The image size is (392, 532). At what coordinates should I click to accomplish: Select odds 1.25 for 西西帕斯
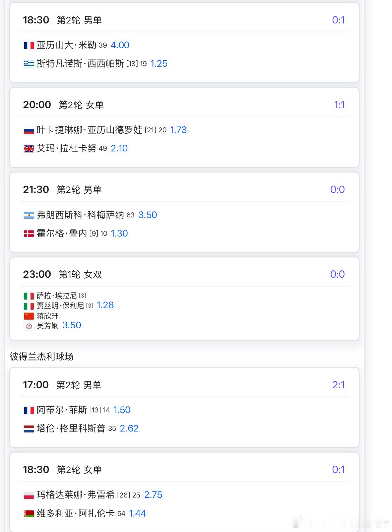click(159, 64)
